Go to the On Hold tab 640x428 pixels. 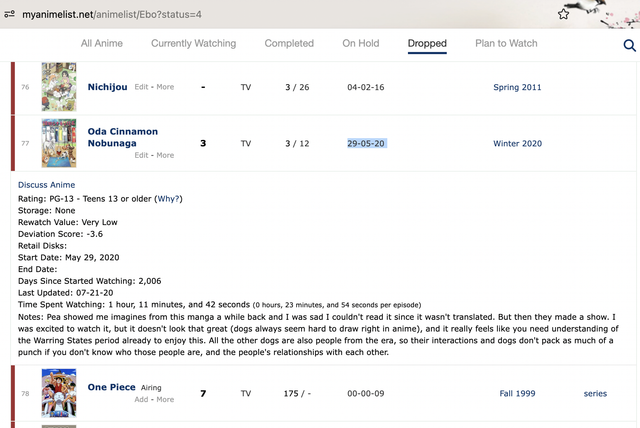(x=361, y=44)
